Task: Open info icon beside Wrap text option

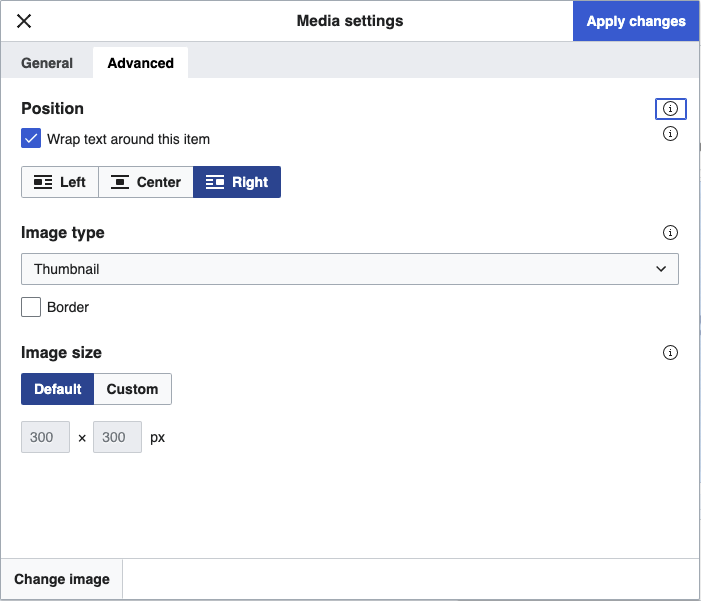Action: pyautogui.click(x=670, y=134)
